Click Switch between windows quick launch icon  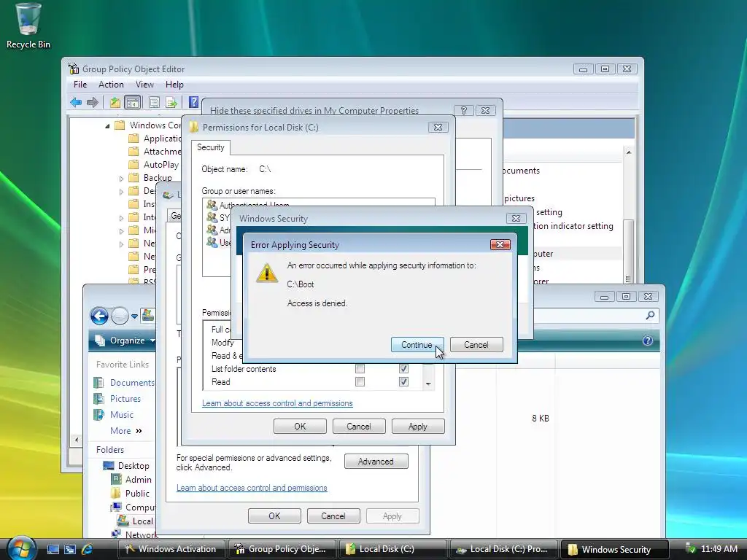[70, 549]
